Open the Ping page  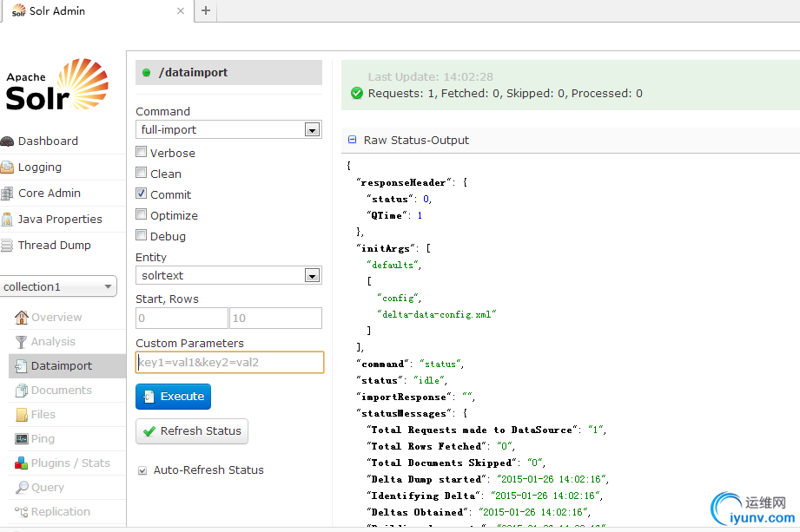tap(43, 439)
